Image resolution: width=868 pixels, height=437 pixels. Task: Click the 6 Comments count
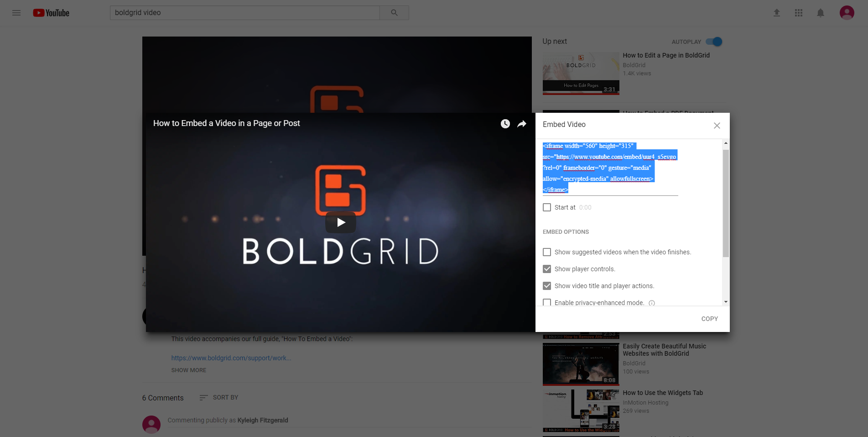point(163,398)
